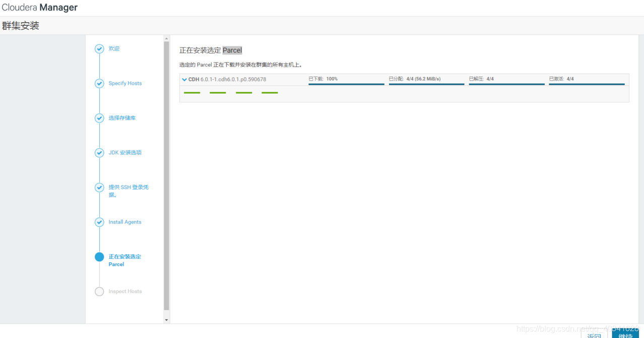The image size is (644, 338).
Task: Open the 欢迎 wizard step
Action: click(114, 49)
